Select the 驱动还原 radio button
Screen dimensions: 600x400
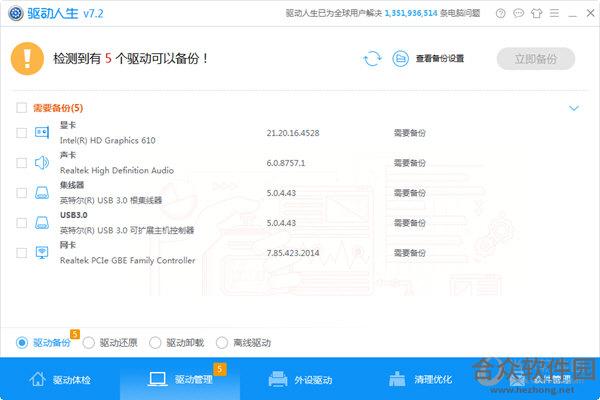[x=88, y=343]
